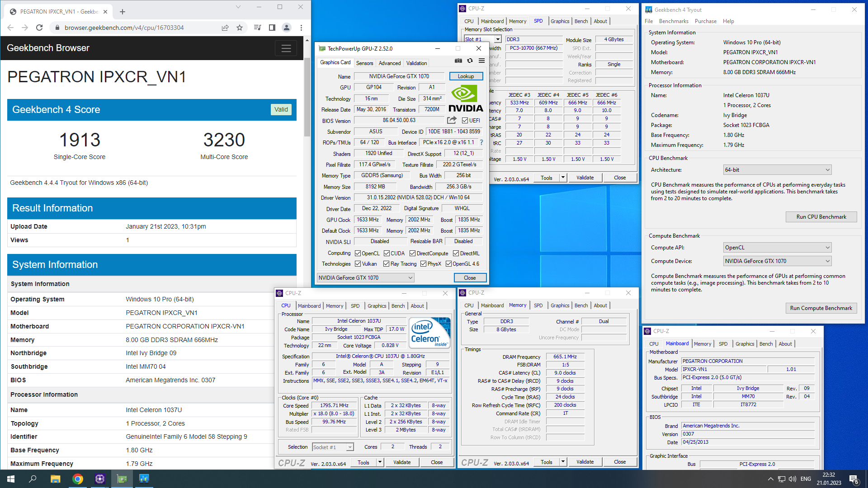Open Chrome's side panel icon
Viewport: 868px width, 488px height.
(272, 28)
